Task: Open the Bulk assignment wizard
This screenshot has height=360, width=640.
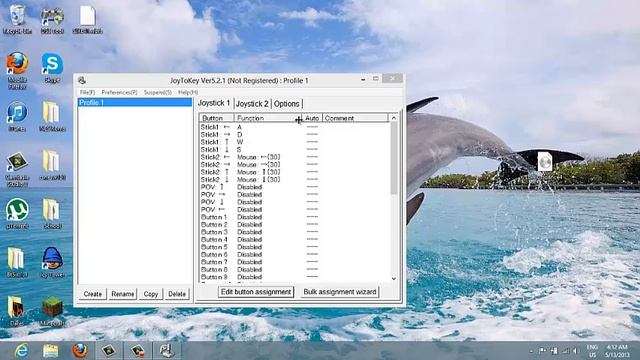Action: pyautogui.click(x=340, y=292)
